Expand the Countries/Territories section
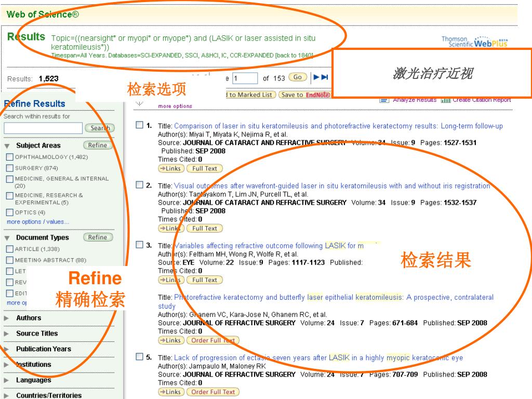Screen dimensions: 532x399 tap(6, 395)
